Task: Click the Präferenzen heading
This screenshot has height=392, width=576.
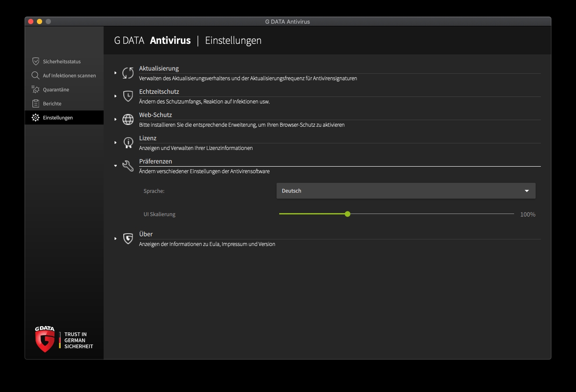Action: [155, 161]
